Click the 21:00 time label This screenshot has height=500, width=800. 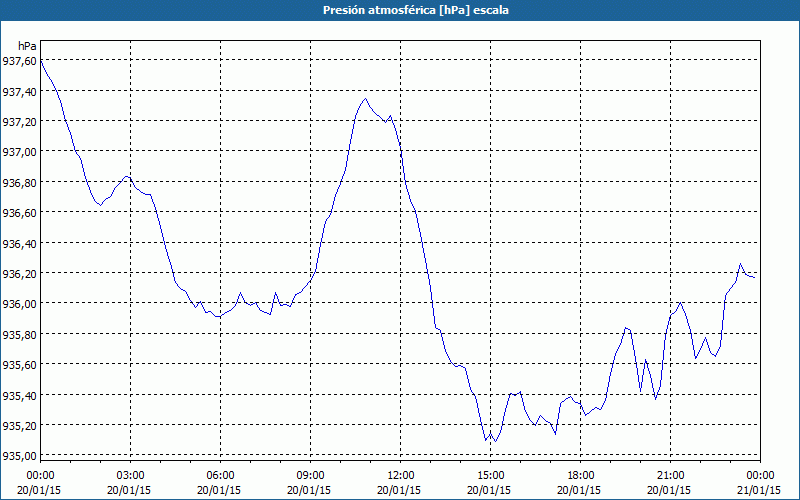click(670, 476)
